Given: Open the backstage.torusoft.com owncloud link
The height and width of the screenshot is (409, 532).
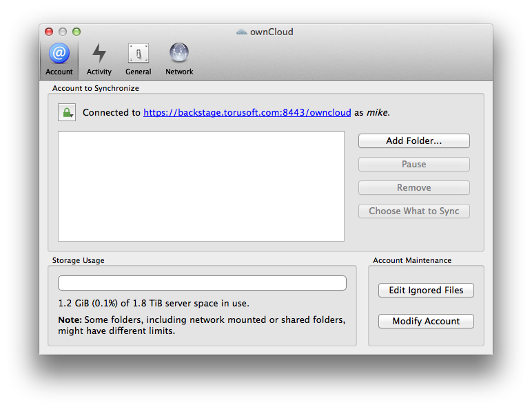Looking at the screenshot, I should (x=247, y=113).
